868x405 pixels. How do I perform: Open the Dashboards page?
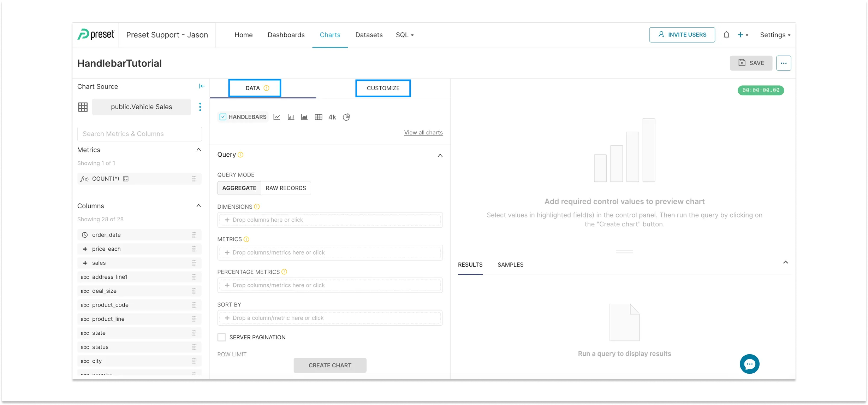(x=286, y=35)
